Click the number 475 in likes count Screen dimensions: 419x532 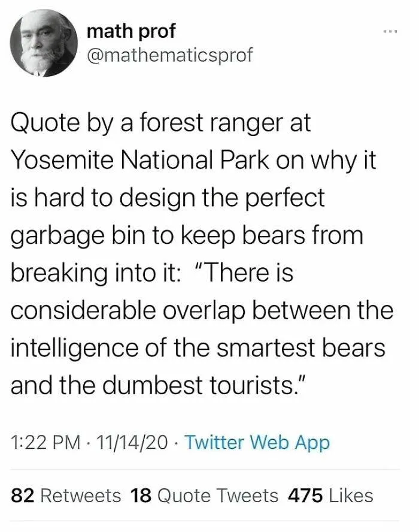tap(306, 495)
